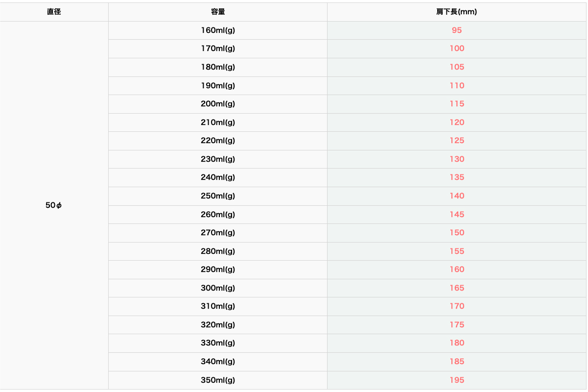Select the 50φ diameter cell

54,205
